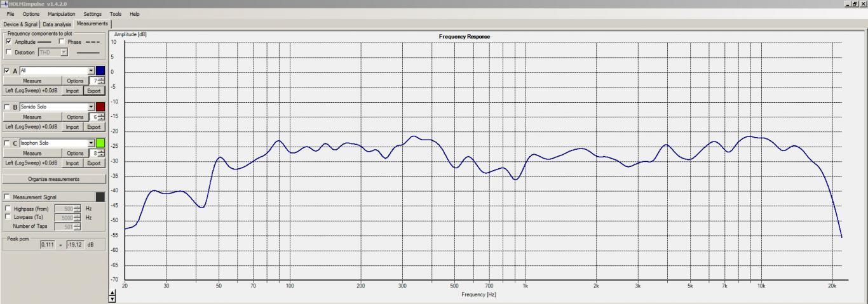
Task: Open the Help menu
Action: 134,14
